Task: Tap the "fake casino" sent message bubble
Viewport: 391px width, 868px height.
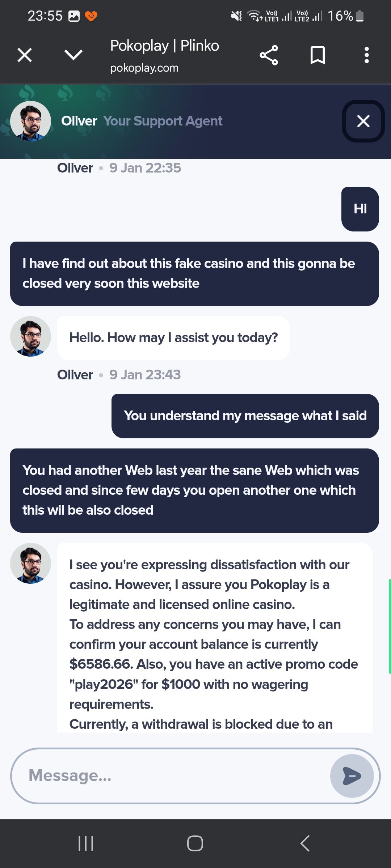Action: pyautogui.click(x=194, y=273)
